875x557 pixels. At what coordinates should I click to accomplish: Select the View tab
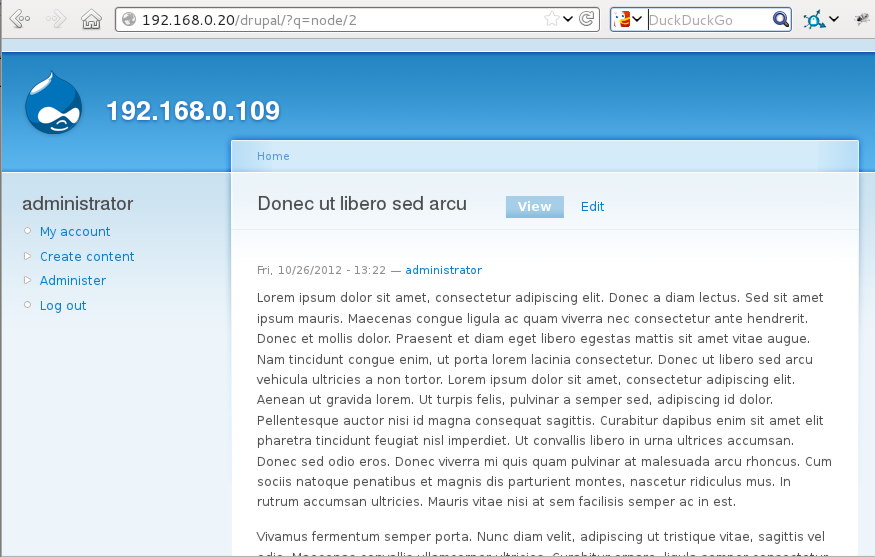pyautogui.click(x=534, y=206)
